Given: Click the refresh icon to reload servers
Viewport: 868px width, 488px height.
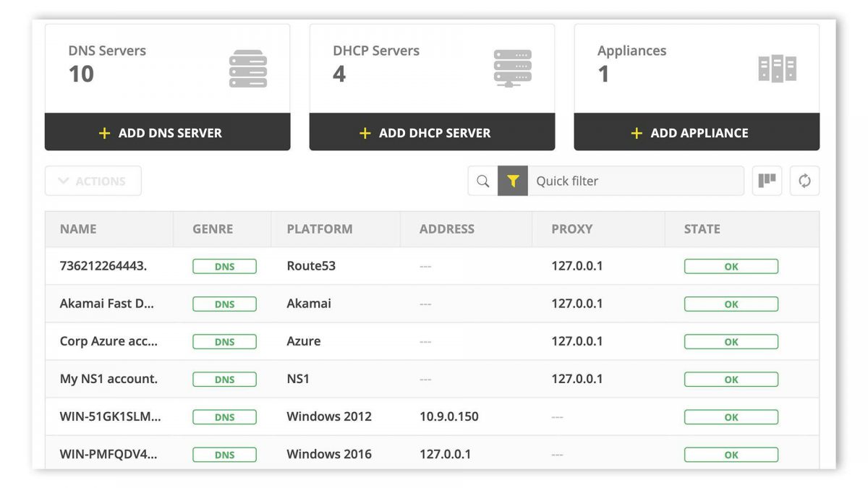Looking at the screenshot, I should pos(804,181).
